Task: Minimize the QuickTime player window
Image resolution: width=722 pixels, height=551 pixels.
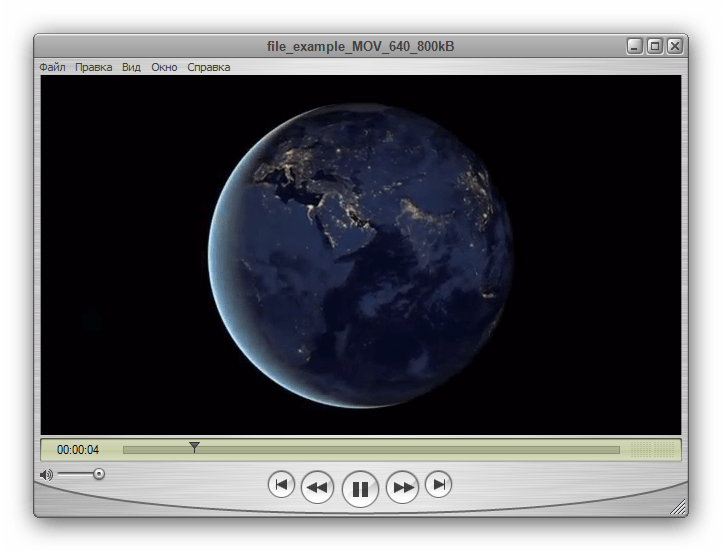Action: [635, 46]
